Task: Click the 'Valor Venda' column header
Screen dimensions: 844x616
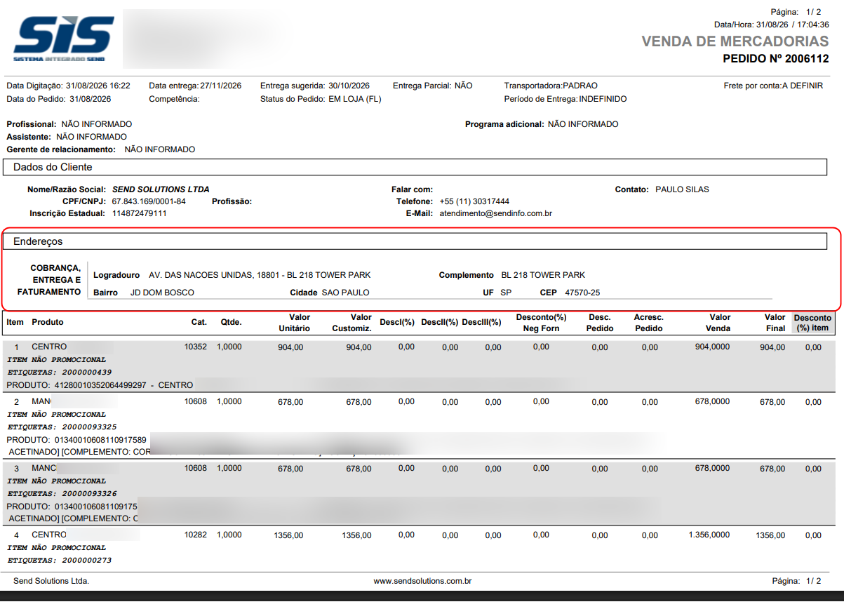Action: [x=719, y=323]
